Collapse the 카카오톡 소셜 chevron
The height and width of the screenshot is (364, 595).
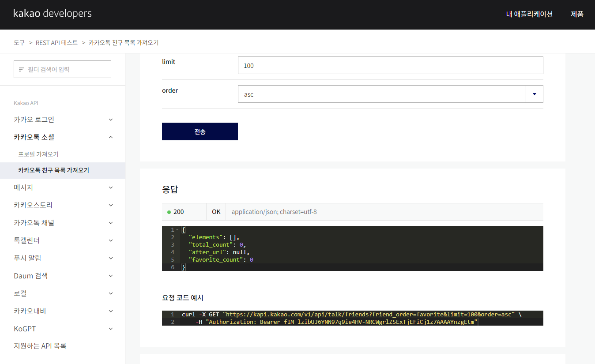pos(111,137)
